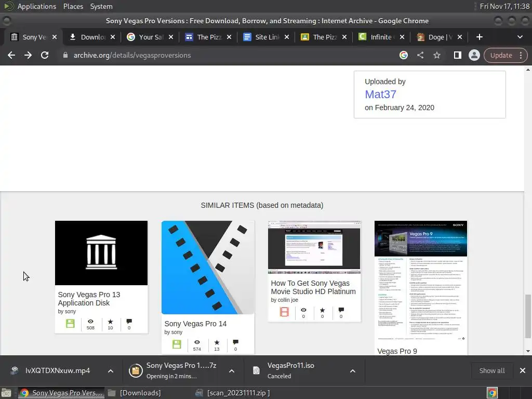Click the Chrome icon in bottom-right panel

493,393
